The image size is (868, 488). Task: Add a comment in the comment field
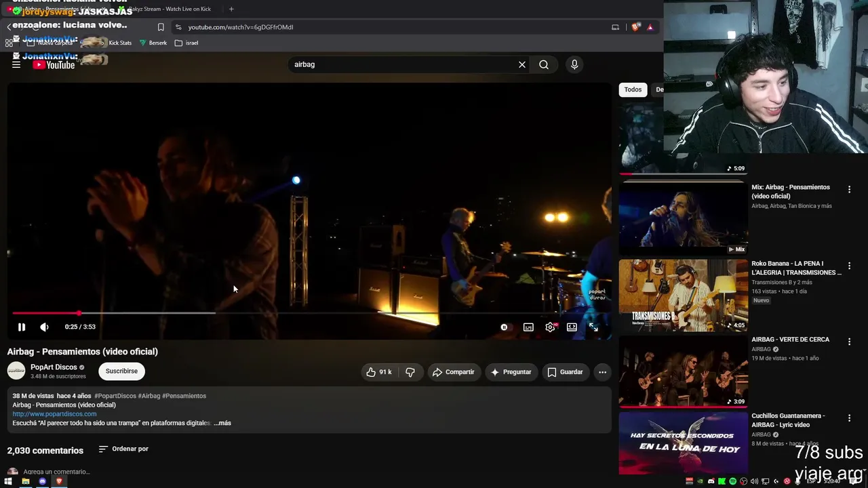56,472
